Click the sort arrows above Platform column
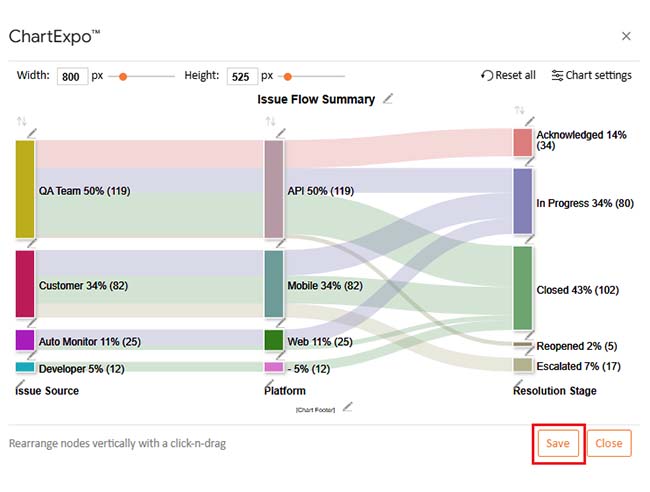The image size is (650, 492). click(270, 121)
